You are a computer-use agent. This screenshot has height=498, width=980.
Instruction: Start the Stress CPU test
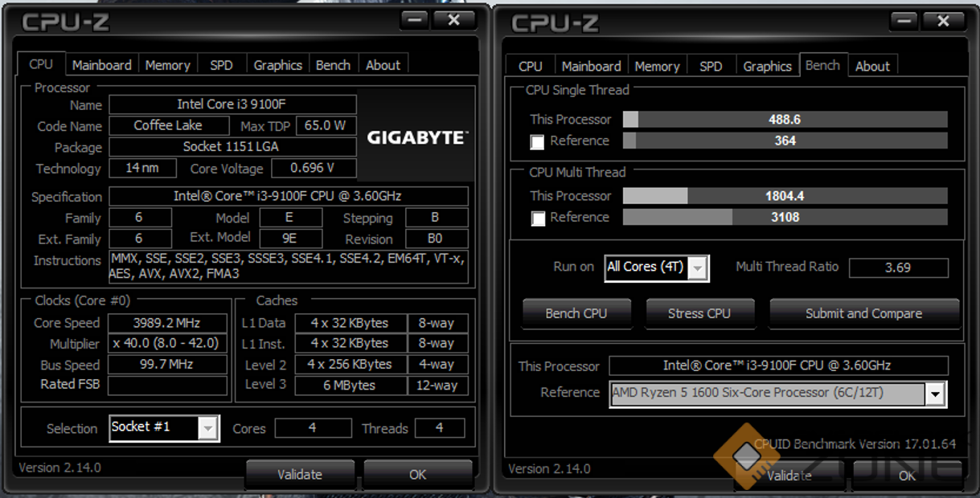pyautogui.click(x=699, y=313)
